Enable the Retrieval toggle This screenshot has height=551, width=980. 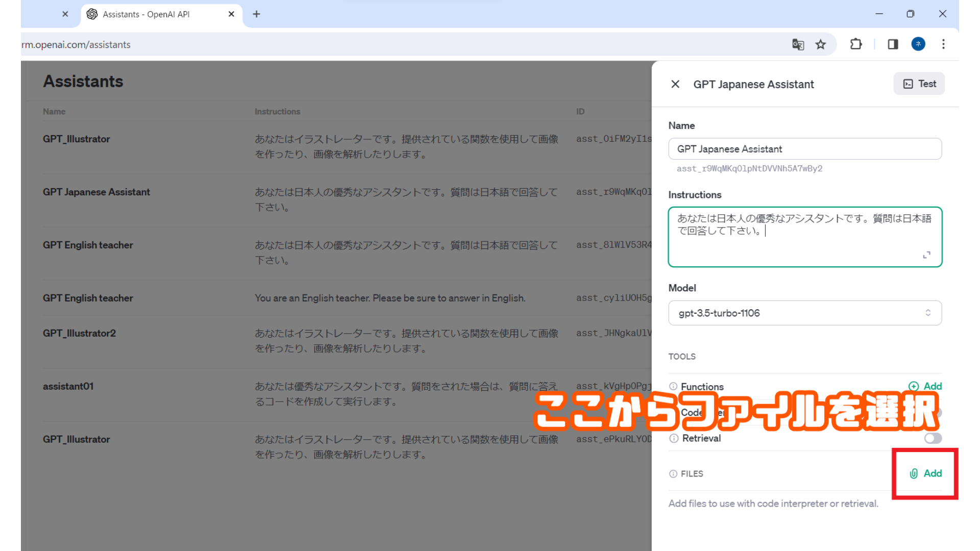pos(933,438)
